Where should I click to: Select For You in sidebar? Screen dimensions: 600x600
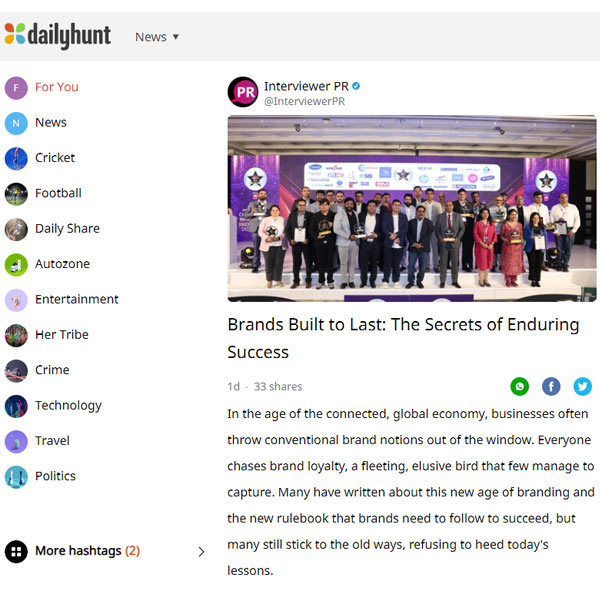[57, 87]
